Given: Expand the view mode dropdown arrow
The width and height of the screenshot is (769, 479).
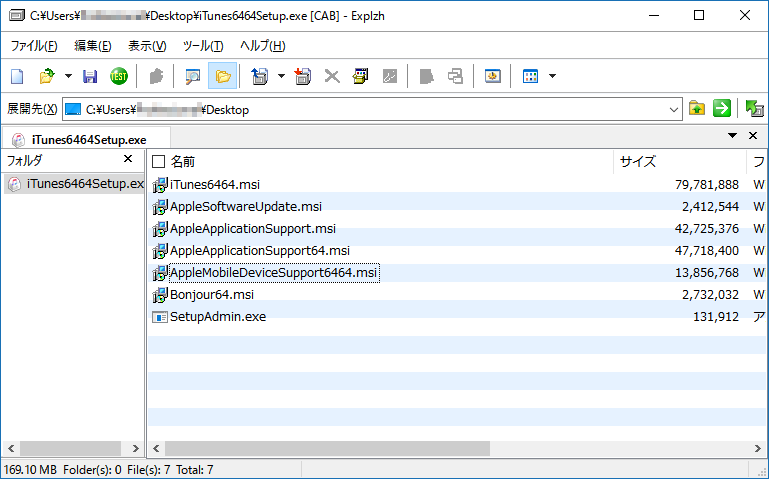Looking at the screenshot, I should tap(552, 76).
